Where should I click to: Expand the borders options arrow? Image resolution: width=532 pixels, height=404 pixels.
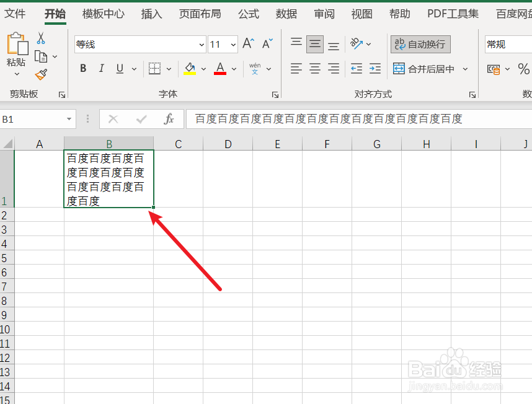(169, 69)
